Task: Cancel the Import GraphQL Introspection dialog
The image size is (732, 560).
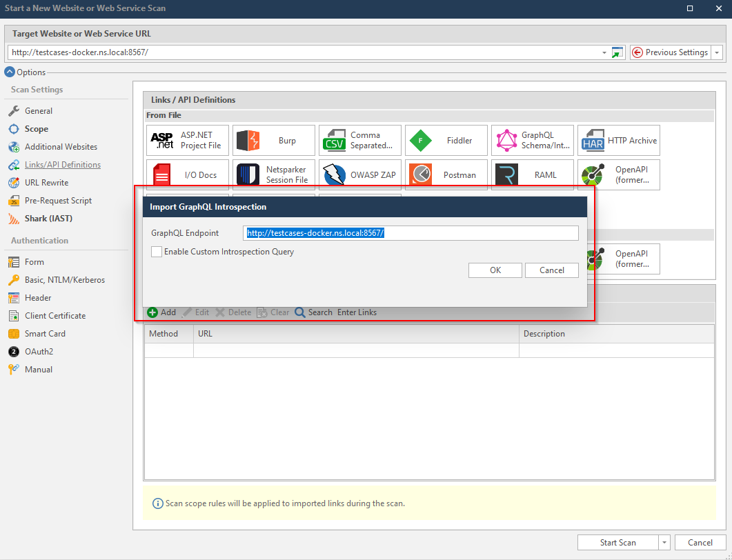Action: click(551, 270)
